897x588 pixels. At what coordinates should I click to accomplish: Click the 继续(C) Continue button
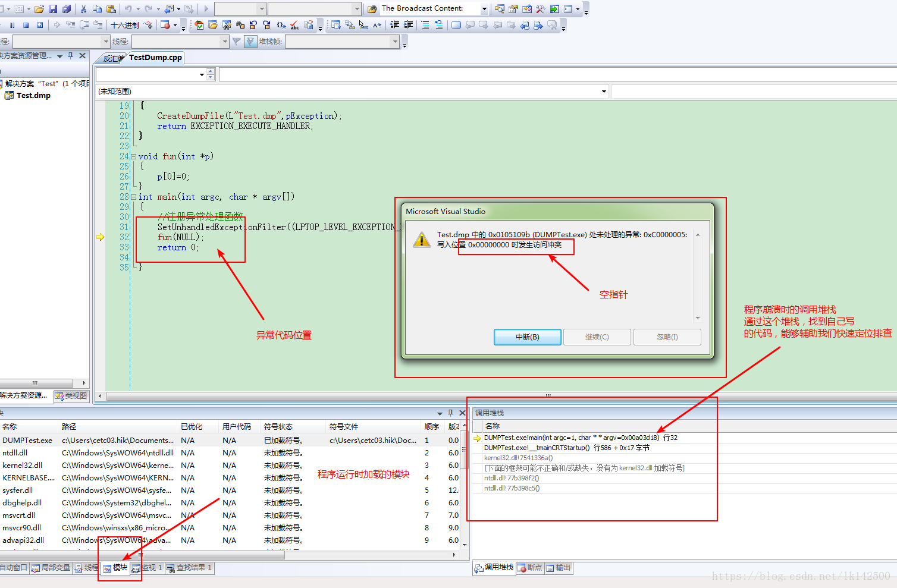pyautogui.click(x=597, y=337)
